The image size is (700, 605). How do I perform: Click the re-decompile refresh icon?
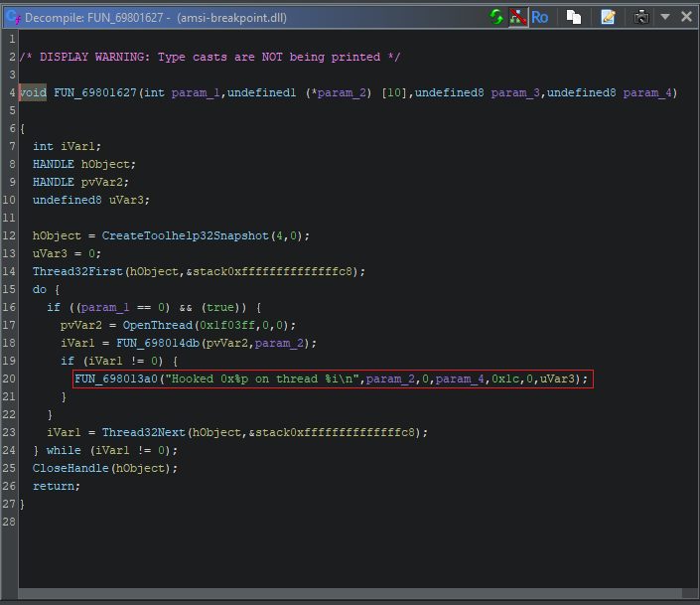pos(496,18)
